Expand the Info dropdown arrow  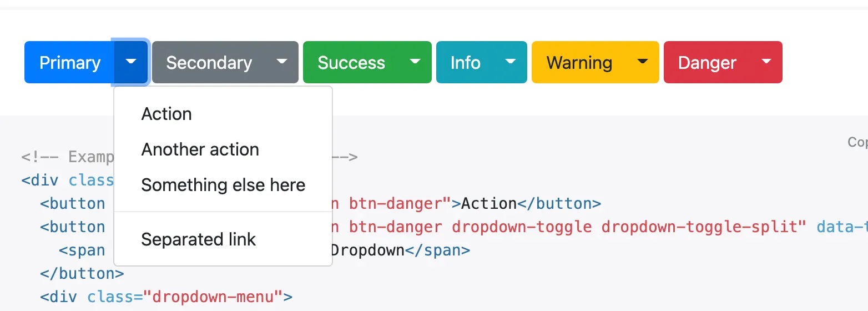tap(511, 62)
